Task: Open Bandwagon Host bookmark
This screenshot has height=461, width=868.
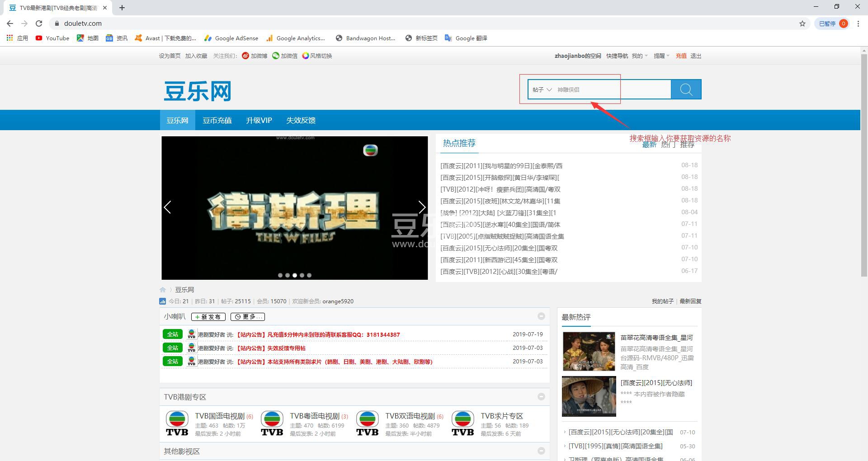Action: pos(366,38)
